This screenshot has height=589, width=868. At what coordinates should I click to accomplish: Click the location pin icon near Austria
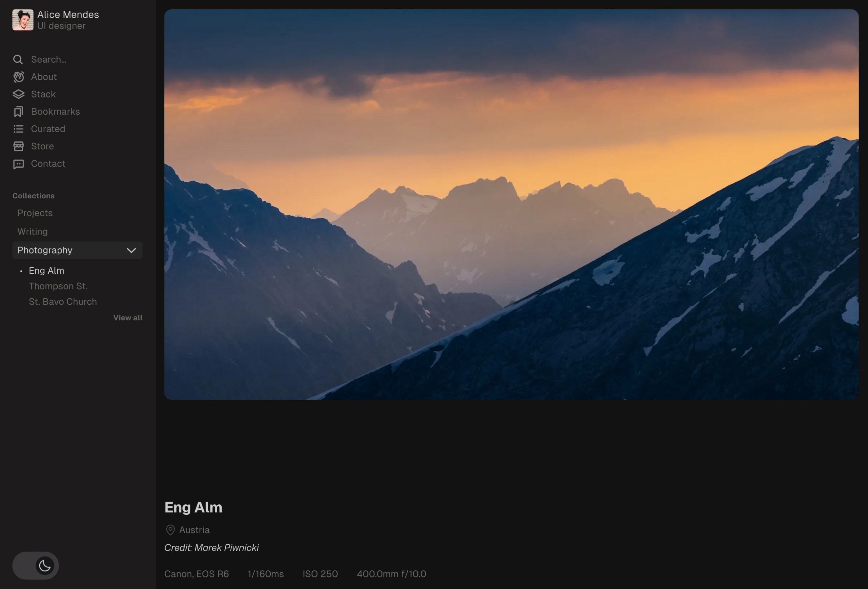tap(170, 530)
